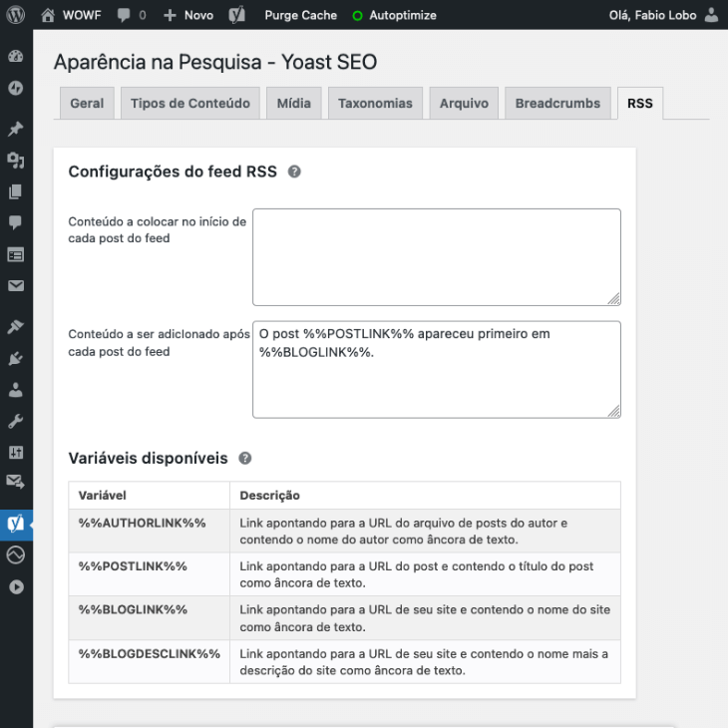Screen dimensions: 728x728
Task: Click the Autoptimize green status circle
Action: [357, 16]
